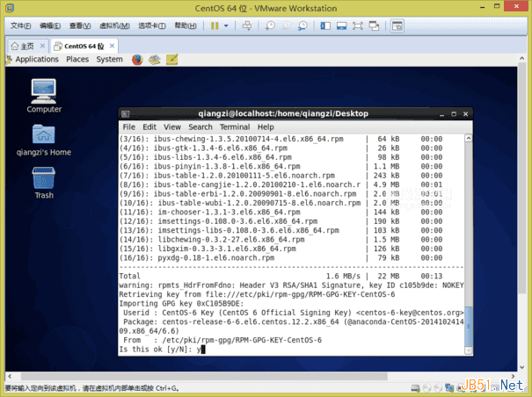Select the Computer desktop icon
This screenshot has height=397, width=532.
click(44, 96)
